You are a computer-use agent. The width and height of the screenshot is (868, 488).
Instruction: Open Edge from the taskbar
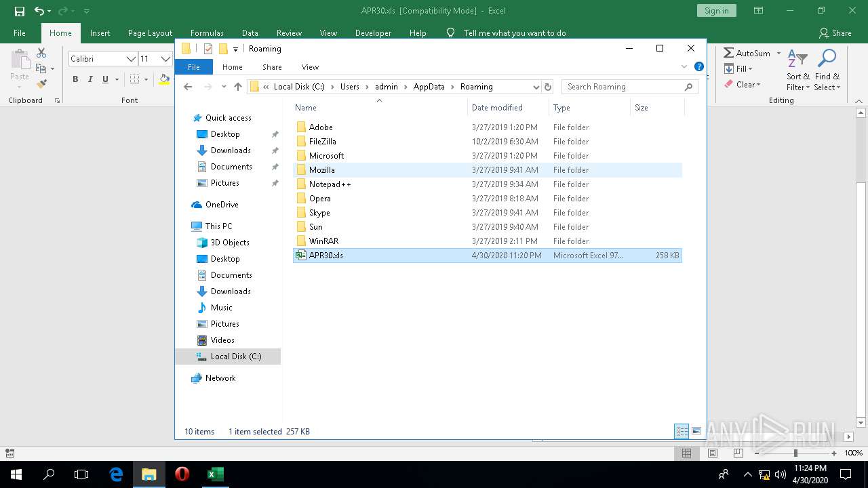[x=116, y=474]
